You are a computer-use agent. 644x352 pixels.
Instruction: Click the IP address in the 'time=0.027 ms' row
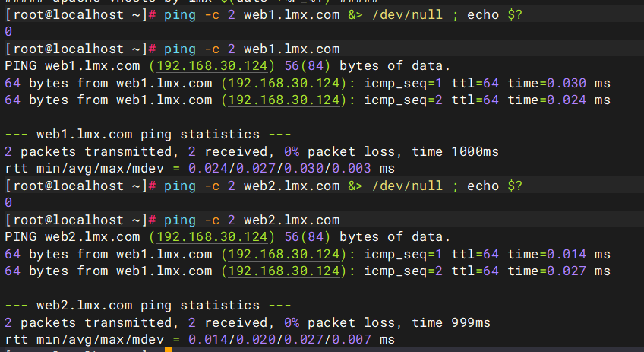click(284, 271)
